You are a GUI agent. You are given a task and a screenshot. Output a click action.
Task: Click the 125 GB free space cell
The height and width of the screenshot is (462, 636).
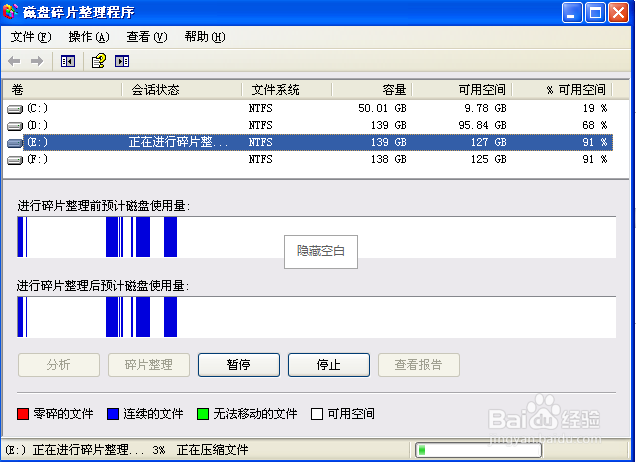click(489, 159)
